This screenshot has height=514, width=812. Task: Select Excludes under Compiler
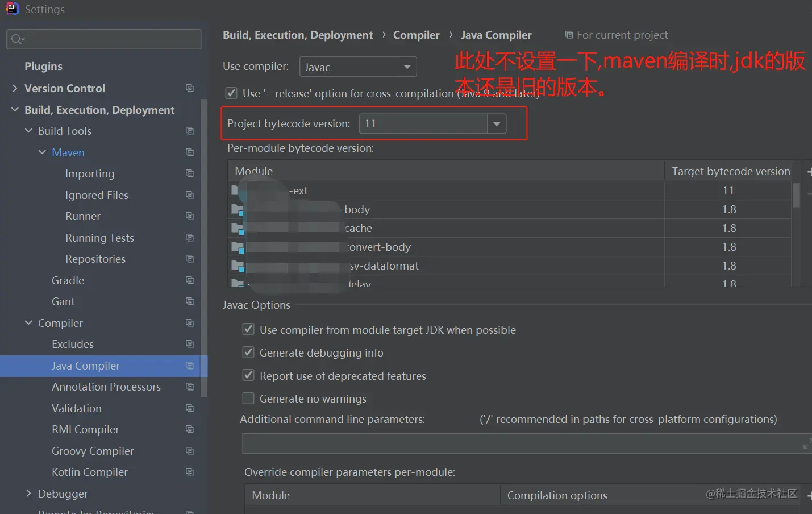pyautogui.click(x=73, y=344)
